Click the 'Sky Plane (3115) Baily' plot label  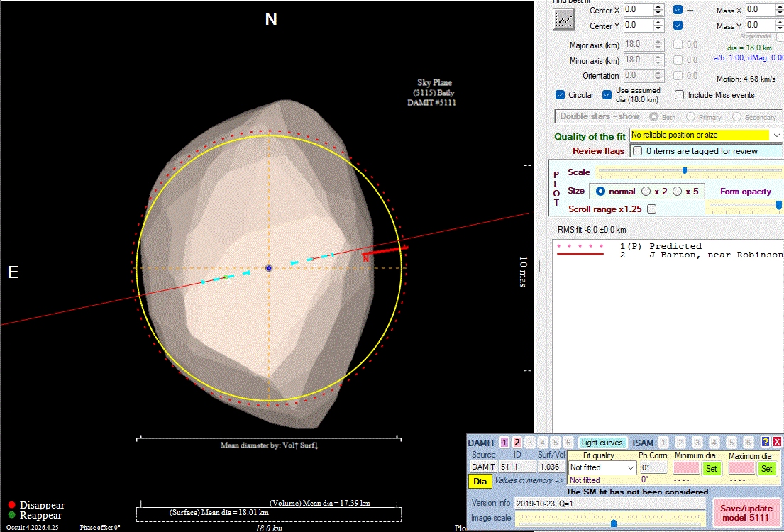pos(433,88)
